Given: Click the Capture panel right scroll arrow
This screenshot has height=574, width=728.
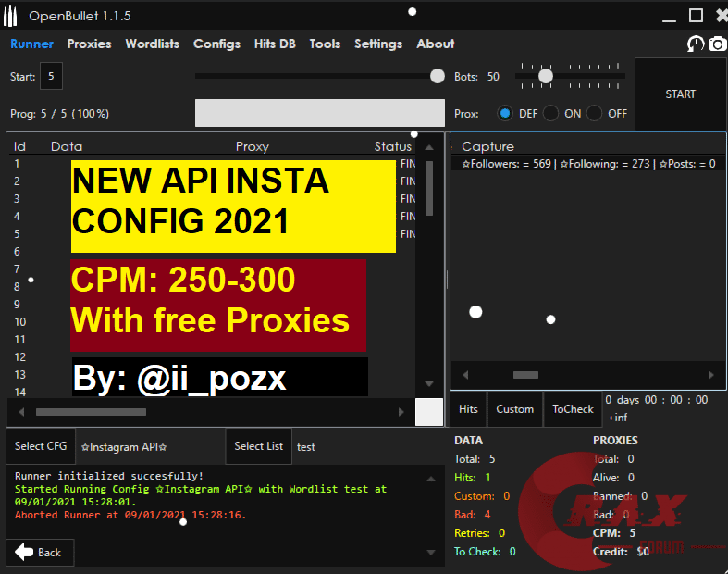Looking at the screenshot, I should [710, 375].
